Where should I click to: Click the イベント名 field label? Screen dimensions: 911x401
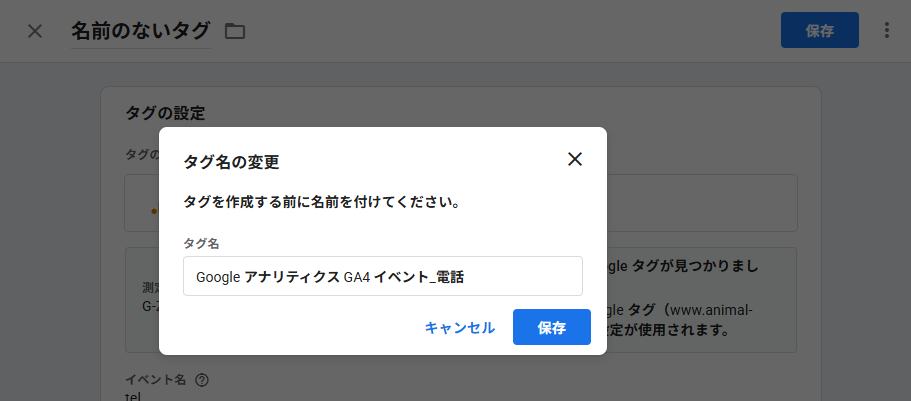[156, 380]
